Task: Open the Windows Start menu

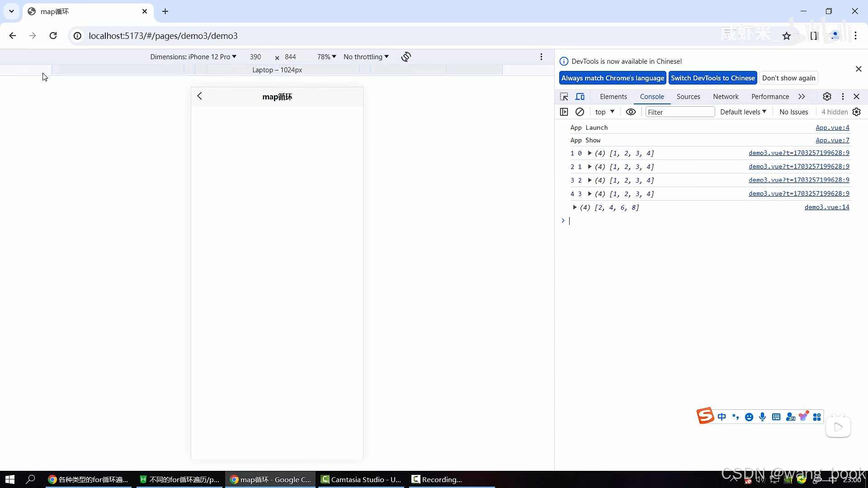Action: [x=10, y=479]
